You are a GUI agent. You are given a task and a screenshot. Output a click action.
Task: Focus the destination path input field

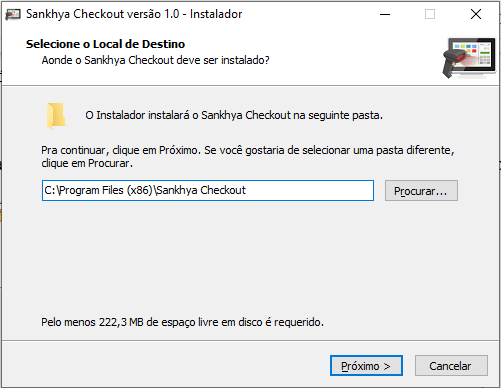pyautogui.click(x=208, y=190)
